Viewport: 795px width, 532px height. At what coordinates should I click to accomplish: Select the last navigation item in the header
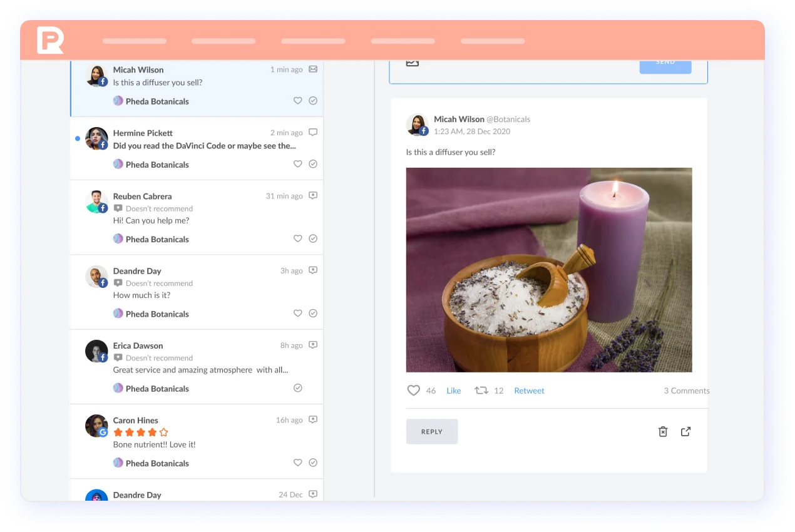[x=493, y=41]
